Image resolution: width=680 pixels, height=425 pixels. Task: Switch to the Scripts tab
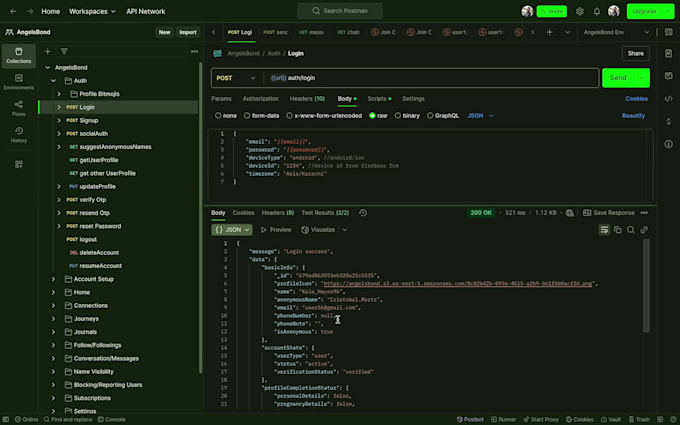pos(379,99)
